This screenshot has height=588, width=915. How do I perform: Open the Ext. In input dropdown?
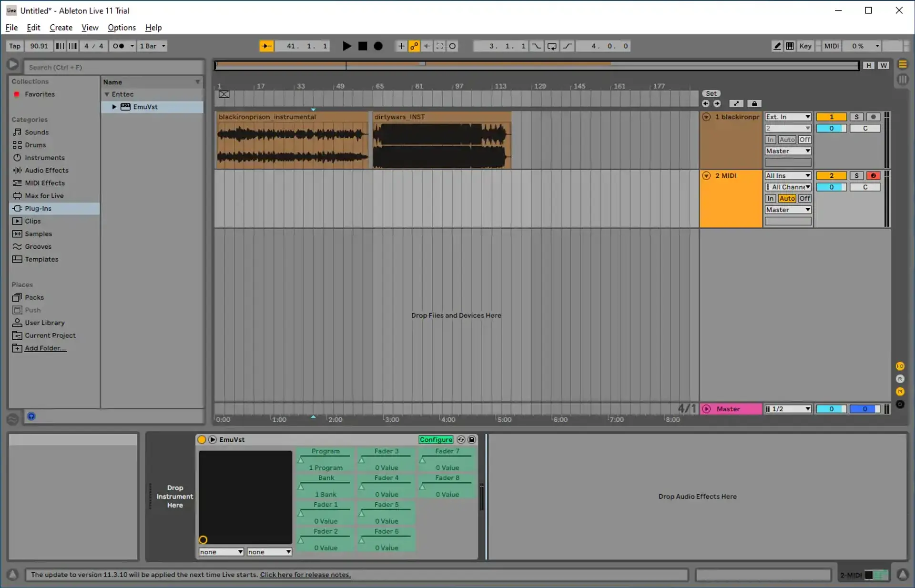788,117
